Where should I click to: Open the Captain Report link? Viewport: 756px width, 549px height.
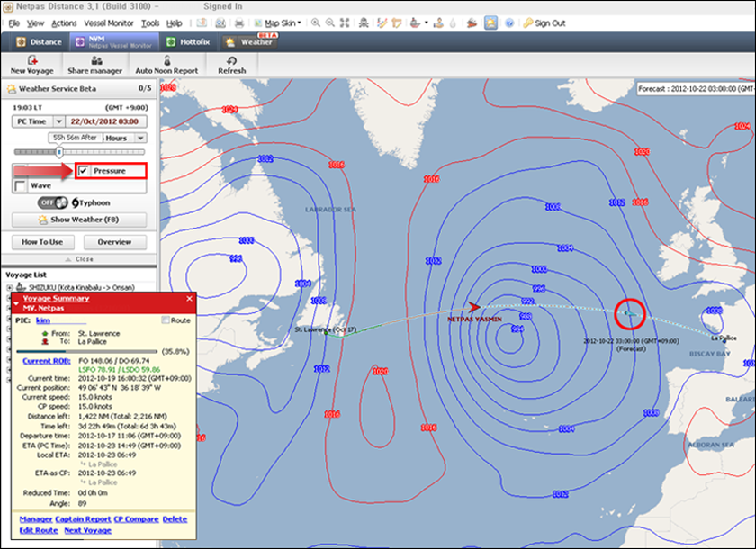pyautogui.click(x=83, y=519)
